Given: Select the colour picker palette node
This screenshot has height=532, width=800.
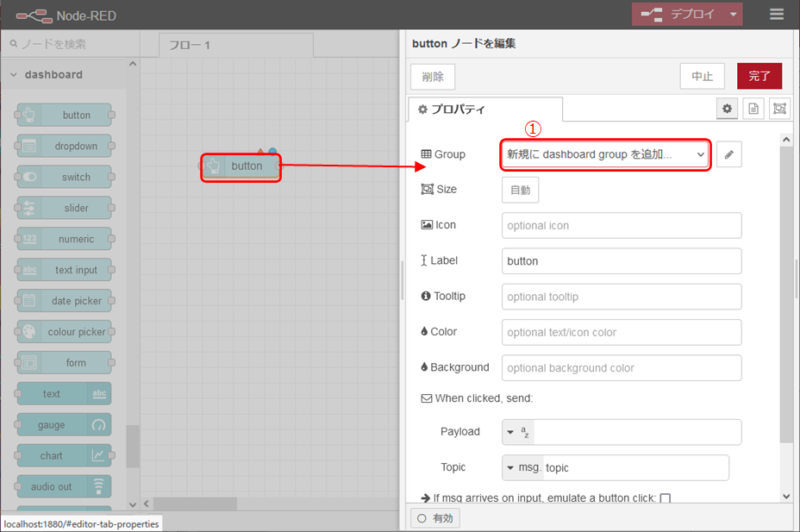Looking at the screenshot, I should (64, 332).
